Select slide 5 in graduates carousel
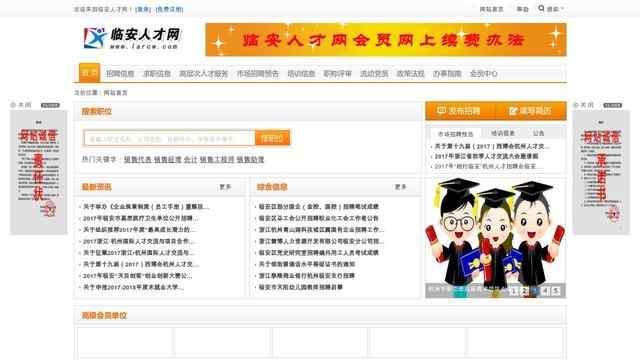640x360 pixels. coord(555,291)
